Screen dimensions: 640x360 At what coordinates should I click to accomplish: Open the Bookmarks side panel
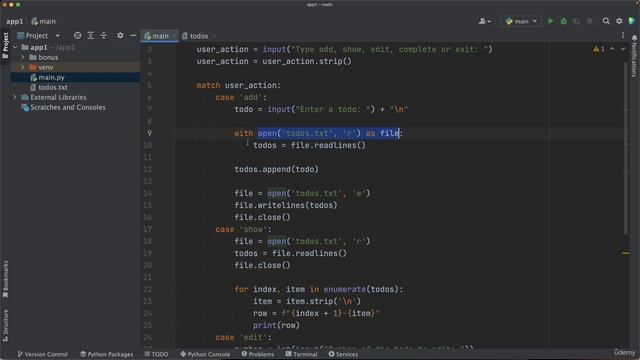click(x=5, y=279)
